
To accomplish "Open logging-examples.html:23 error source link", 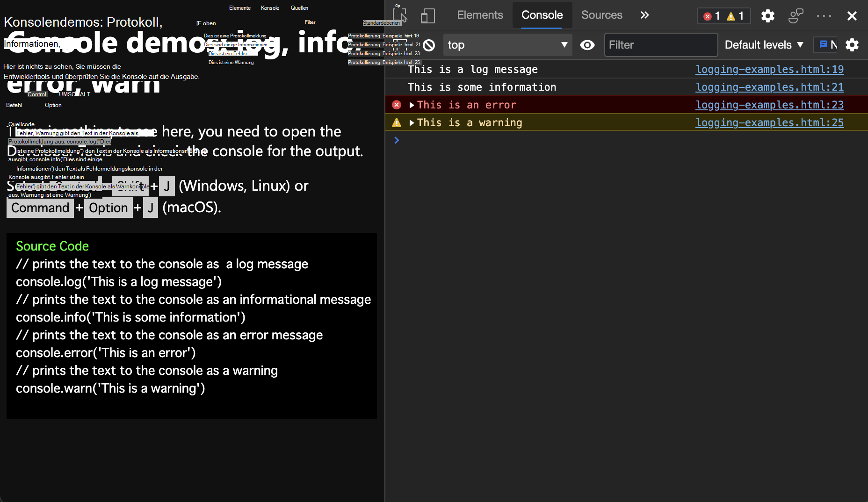I will pyautogui.click(x=769, y=105).
